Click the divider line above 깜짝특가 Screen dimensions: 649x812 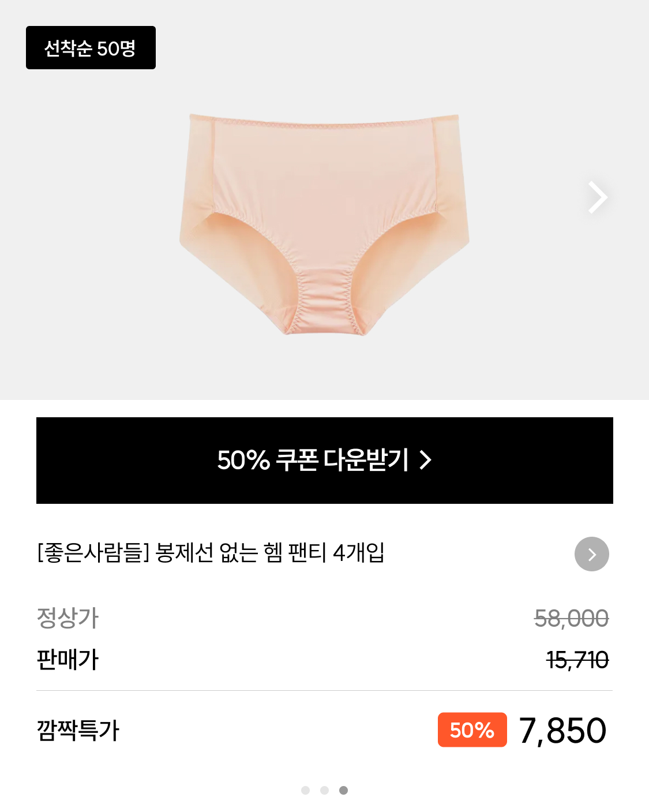(x=324, y=690)
